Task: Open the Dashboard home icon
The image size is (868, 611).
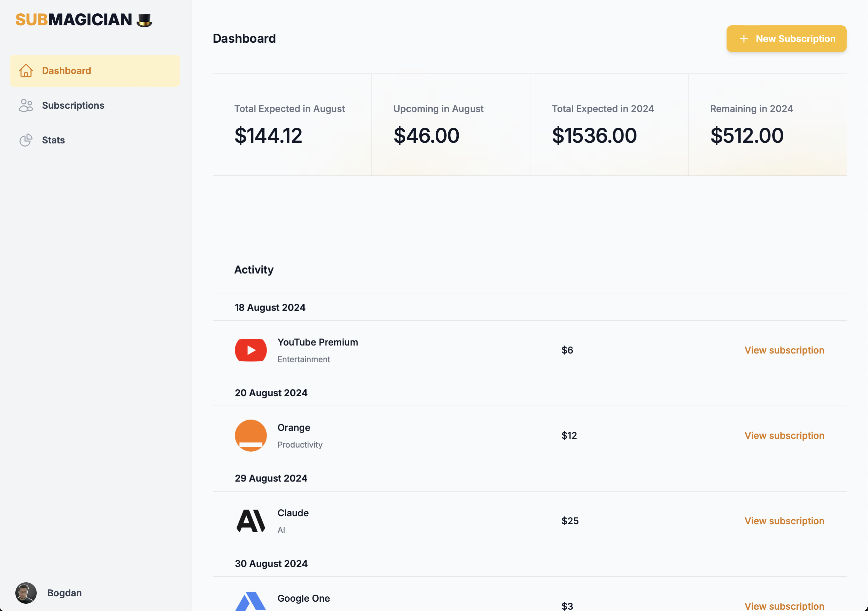Action: 25,70
